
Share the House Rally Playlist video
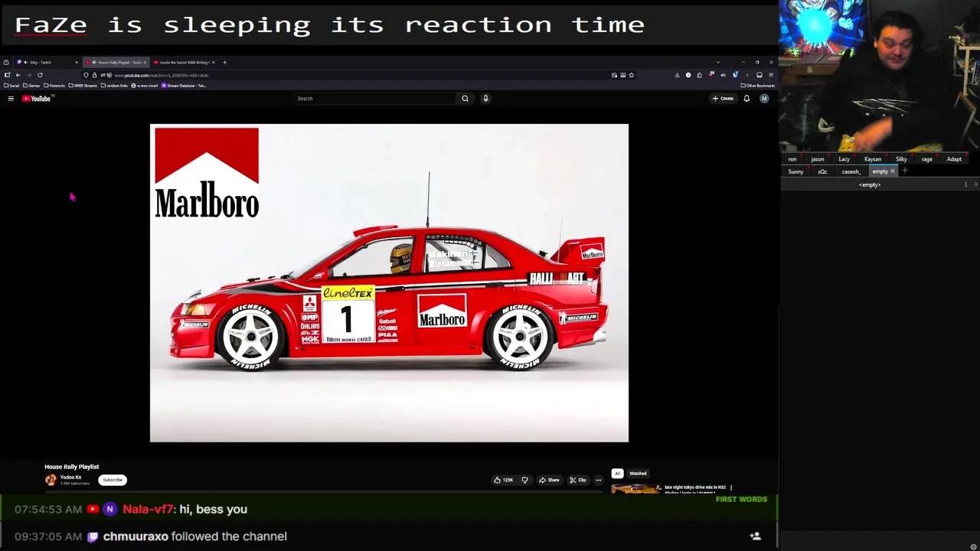(x=549, y=480)
